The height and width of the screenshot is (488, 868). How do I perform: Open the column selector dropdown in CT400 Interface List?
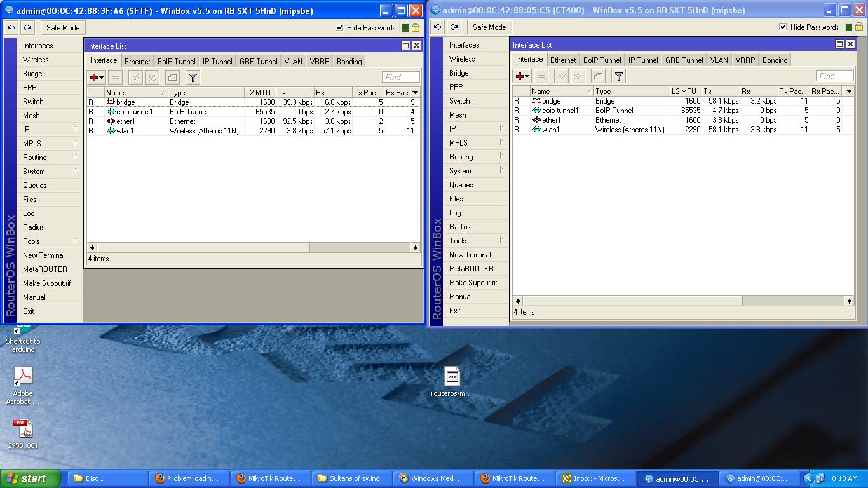[849, 91]
